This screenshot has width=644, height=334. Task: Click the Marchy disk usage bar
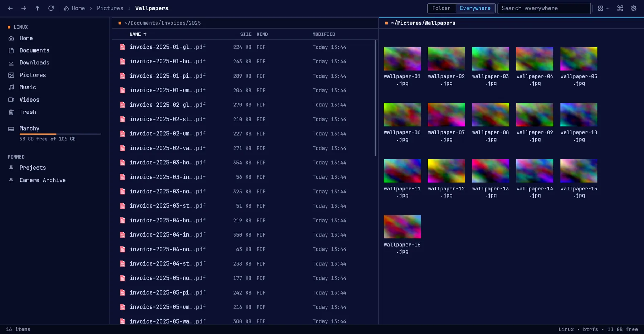60,134
